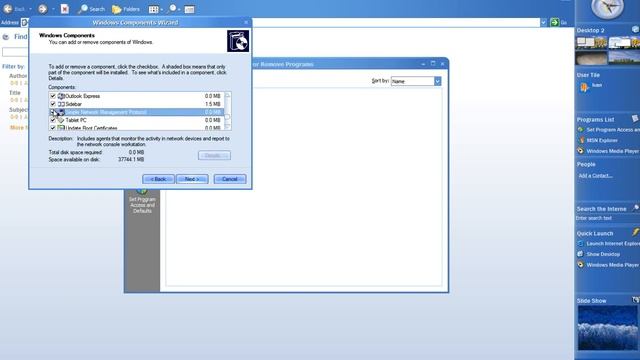Cancel the Windows Components Wizard
Image resolution: width=640 pixels, height=360 pixels.
230,179
